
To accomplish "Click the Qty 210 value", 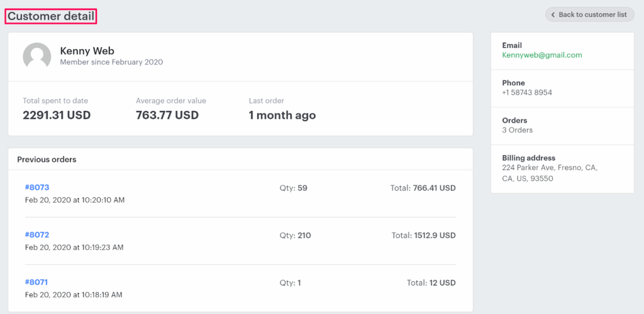I will (304, 235).
